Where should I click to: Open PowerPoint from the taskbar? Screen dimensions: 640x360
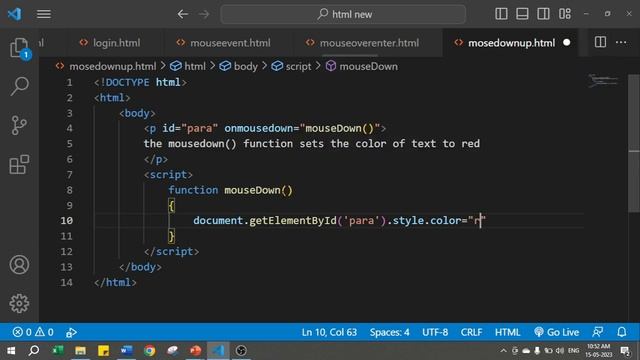195,351
